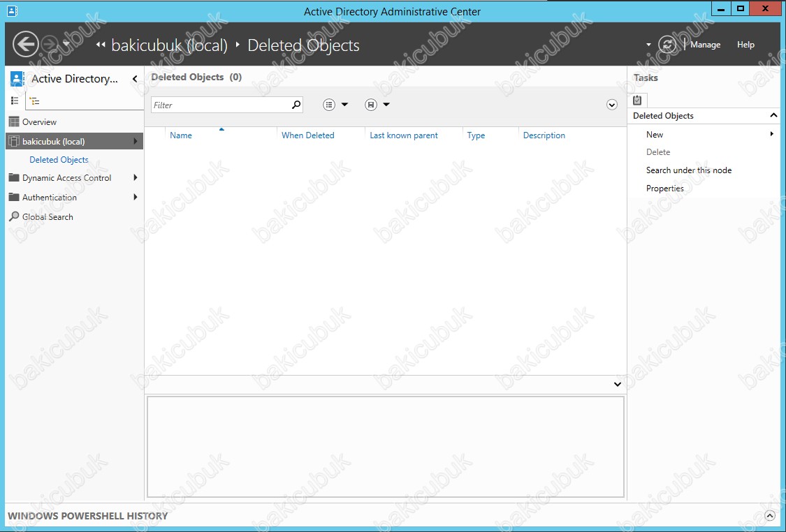
Task: Select Search under this node task
Action: 689,170
